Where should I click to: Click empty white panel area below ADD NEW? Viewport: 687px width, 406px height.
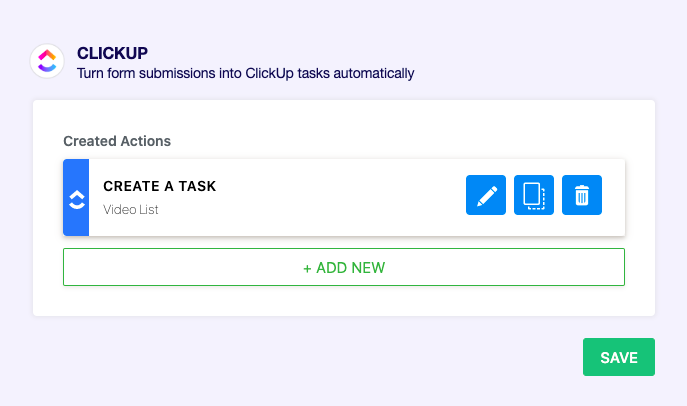click(x=344, y=301)
